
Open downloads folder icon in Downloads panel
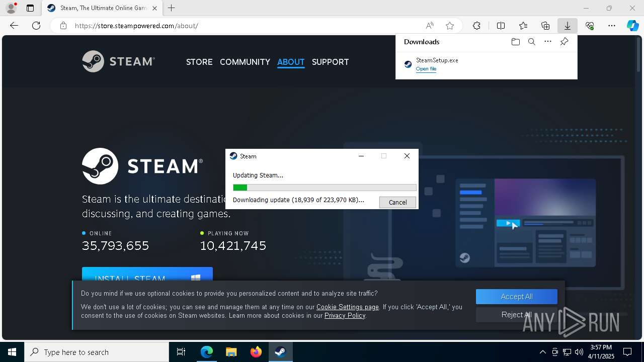515,42
